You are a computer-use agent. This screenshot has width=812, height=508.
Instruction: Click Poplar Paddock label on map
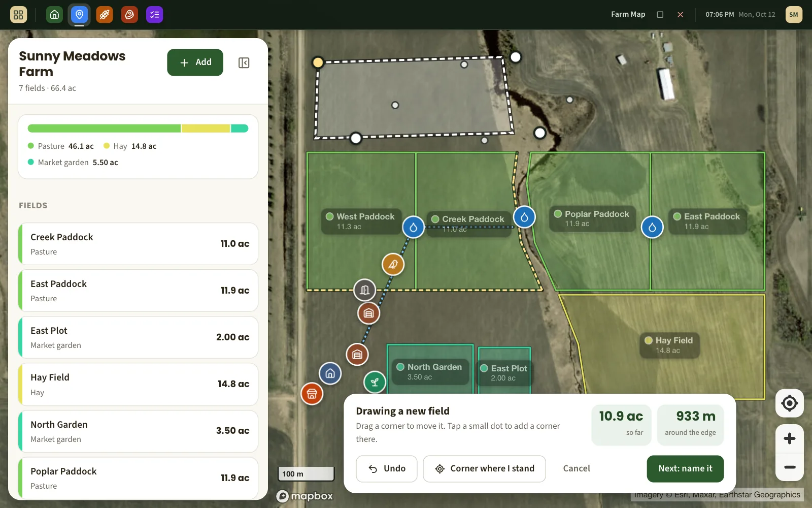(x=592, y=218)
